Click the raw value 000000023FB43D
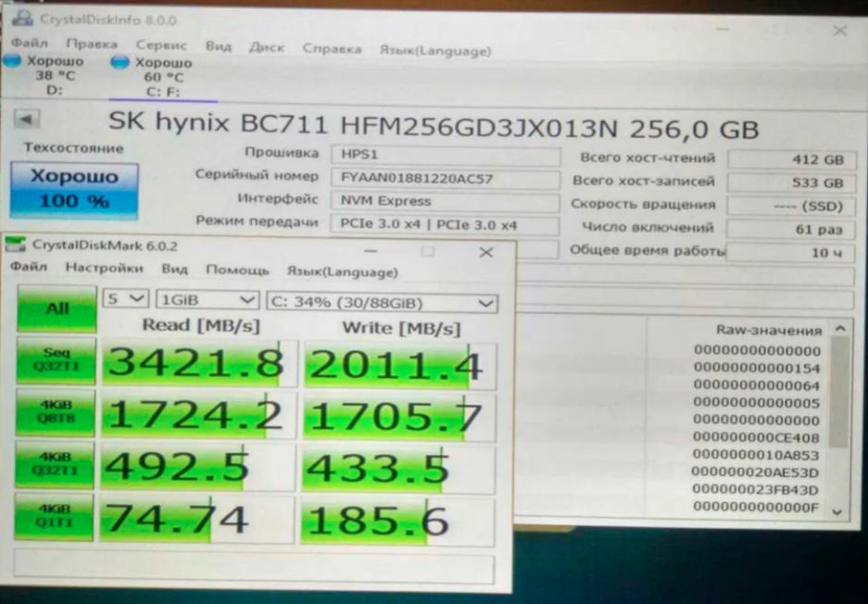Viewport: 868px width, 604px height. click(x=756, y=490)
